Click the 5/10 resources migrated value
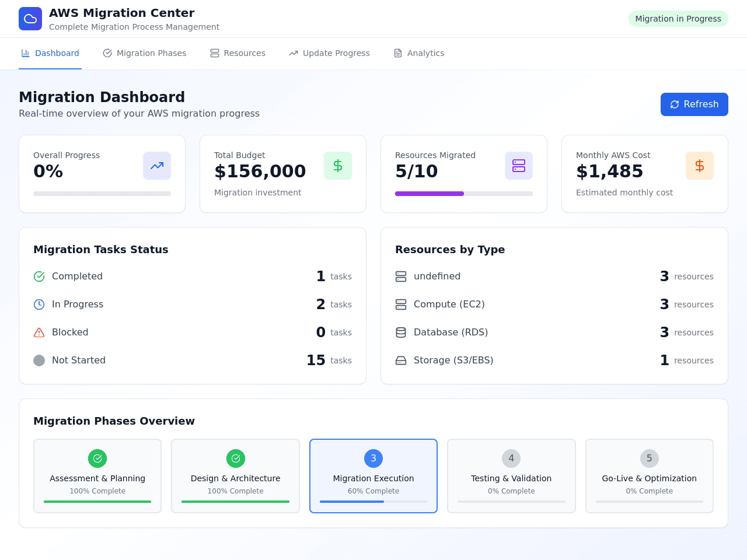 point(416,171)
